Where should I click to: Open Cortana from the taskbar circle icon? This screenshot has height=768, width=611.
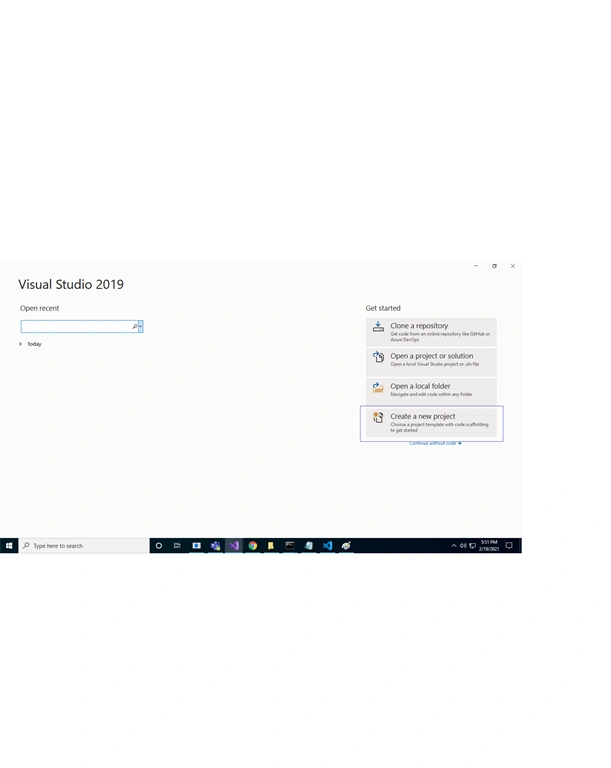[x=159, y=546]
